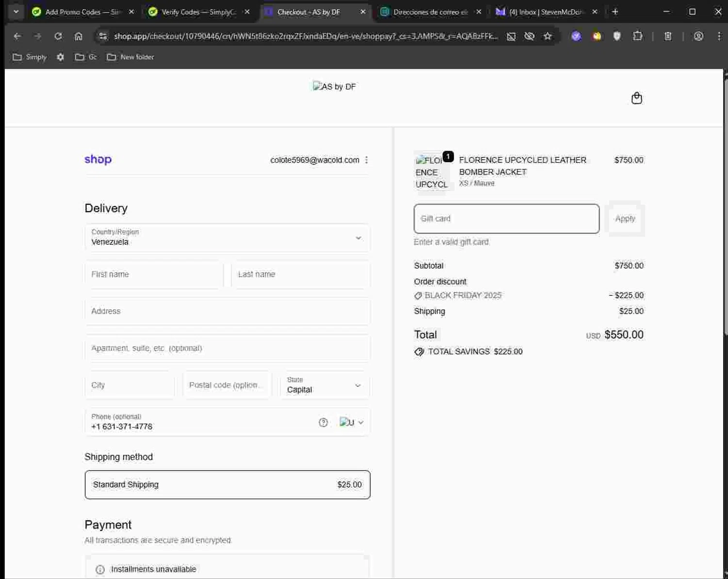The image size is (728, 579).
Task: Open the phone country code flag dropdown
Action: 351,422
